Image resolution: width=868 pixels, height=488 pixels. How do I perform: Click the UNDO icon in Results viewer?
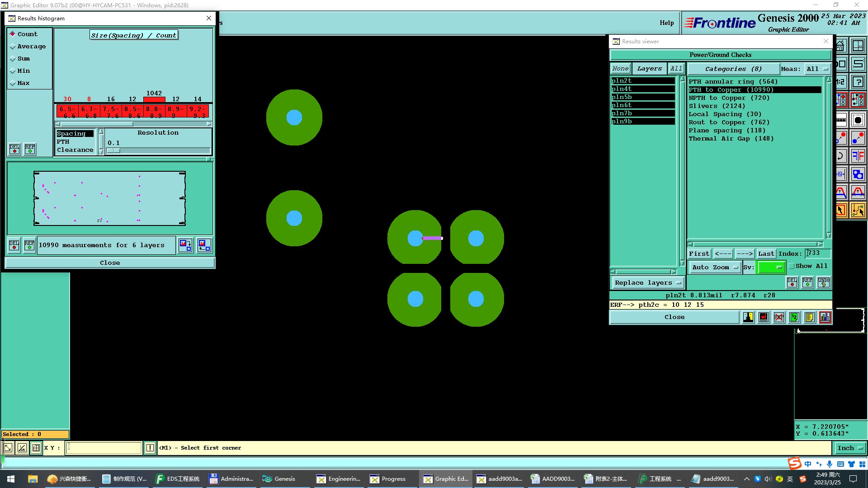point(824,282)
